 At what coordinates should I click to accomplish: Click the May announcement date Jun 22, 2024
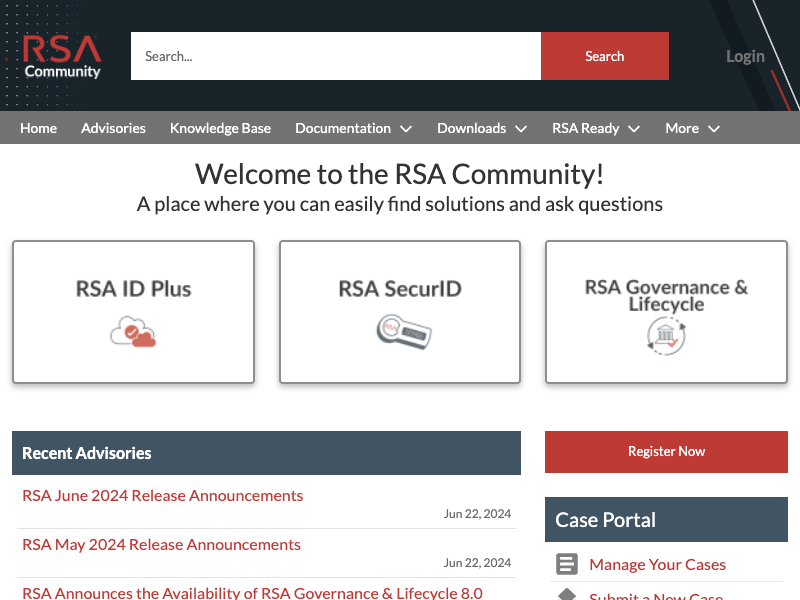tap(477, 563)
